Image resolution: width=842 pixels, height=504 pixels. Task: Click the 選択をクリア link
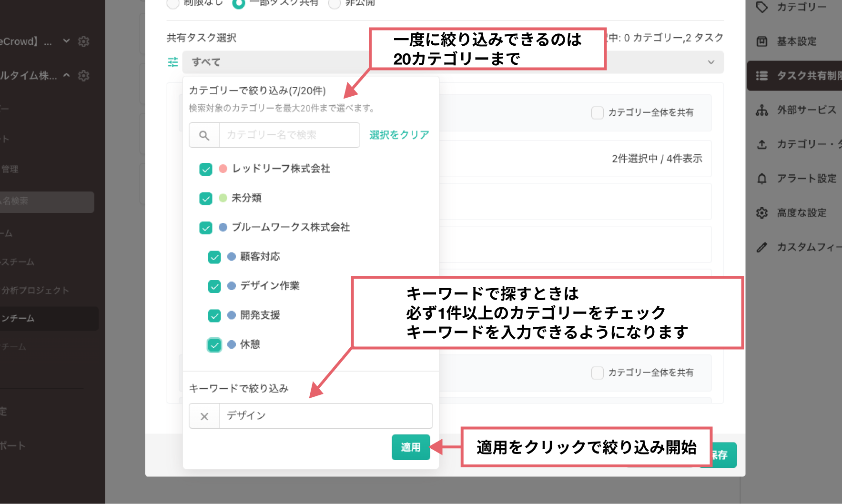399,135
